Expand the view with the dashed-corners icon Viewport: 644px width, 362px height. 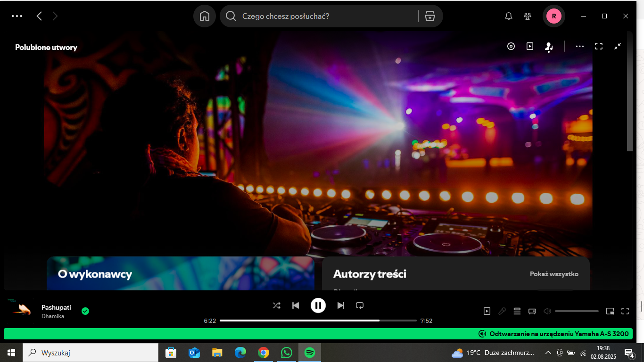599,46
